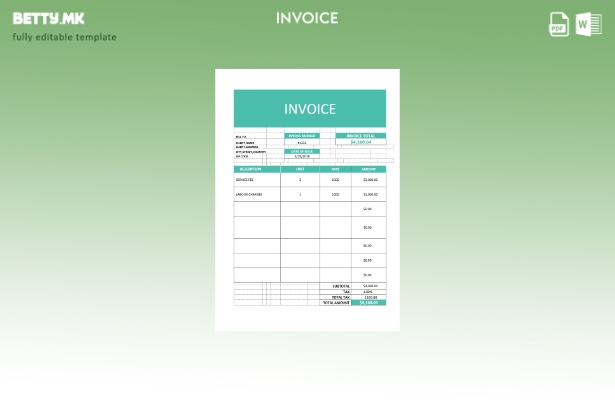Click the Total Tax label
This screenshot has height=400, width=615.
coord(341,297)
